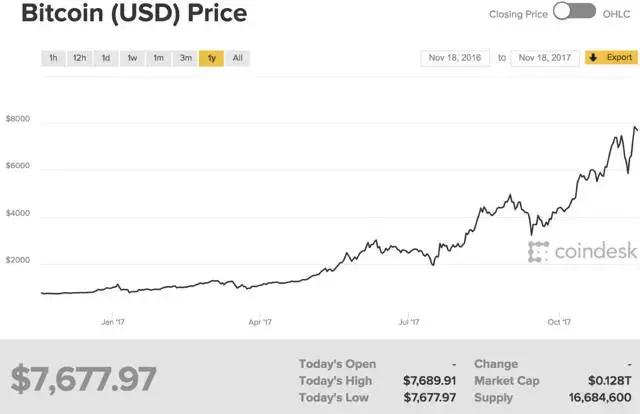Click the highlighted 1y range button

(x=211, y=58)
